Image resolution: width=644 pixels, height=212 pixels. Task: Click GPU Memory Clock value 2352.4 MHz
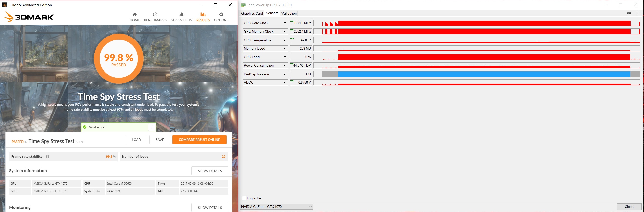[x=301, y=31]
